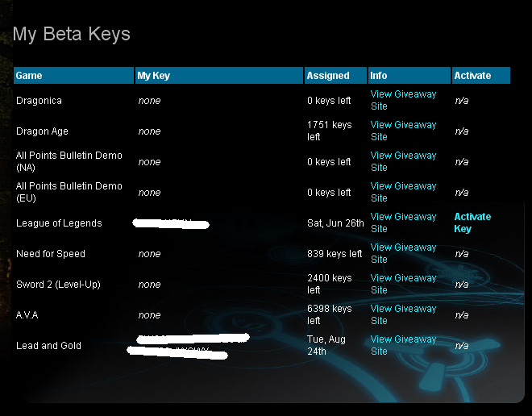The image size is (532, 416).
Task: Click Activate Key for League of Legends
Action: pyautogui.click(x=472, y=223)
